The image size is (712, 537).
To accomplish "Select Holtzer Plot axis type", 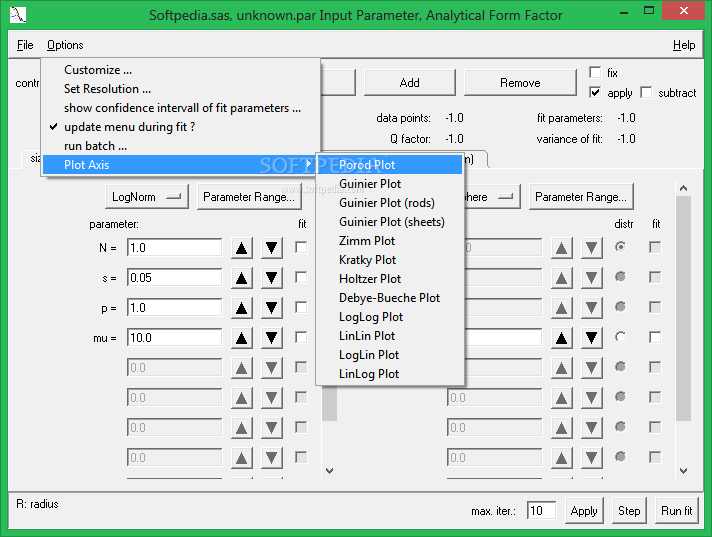I will pyautogui.click(x=390, y=279).
